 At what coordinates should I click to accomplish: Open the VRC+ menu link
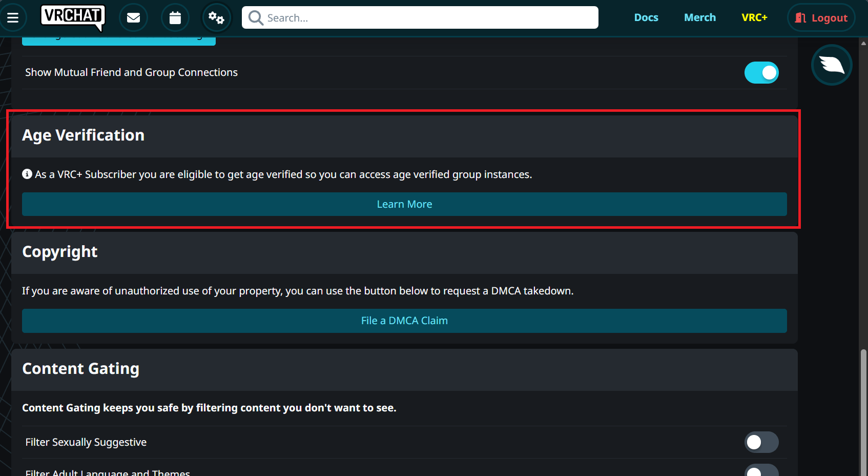click(754, 18)
